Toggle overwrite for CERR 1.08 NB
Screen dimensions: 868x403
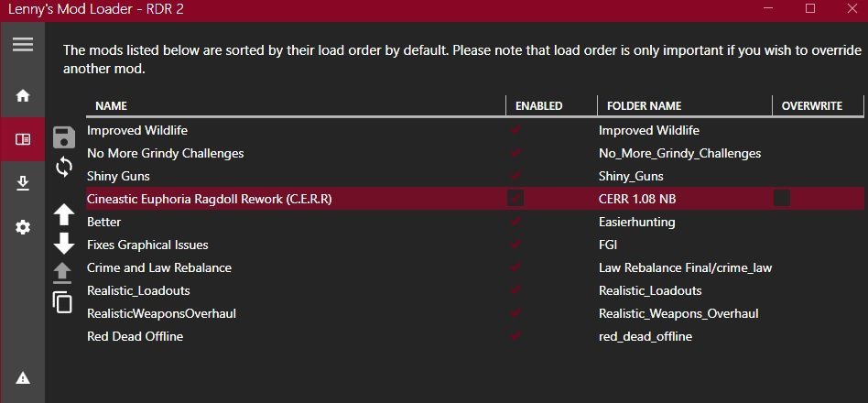(x=781, y=198)
